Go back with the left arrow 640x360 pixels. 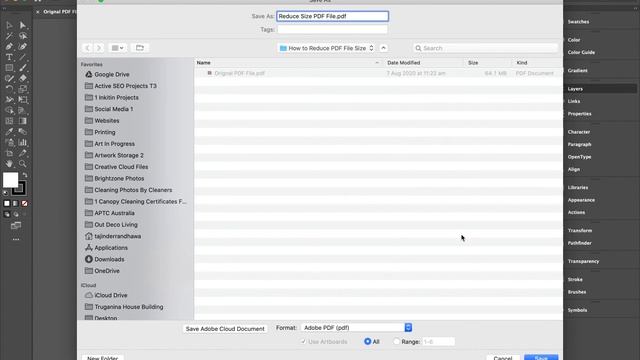click(87, 48)
